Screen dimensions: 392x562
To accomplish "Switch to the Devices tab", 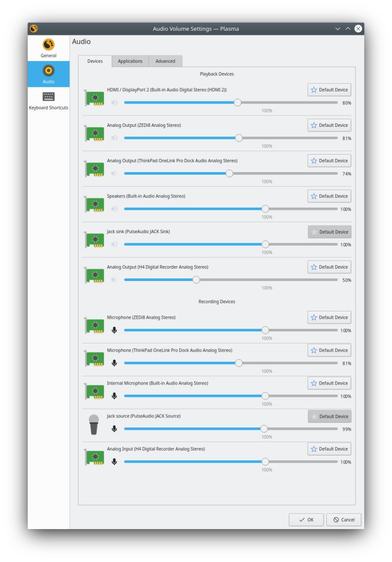I will pyautogui.click(x=95, y=61).
